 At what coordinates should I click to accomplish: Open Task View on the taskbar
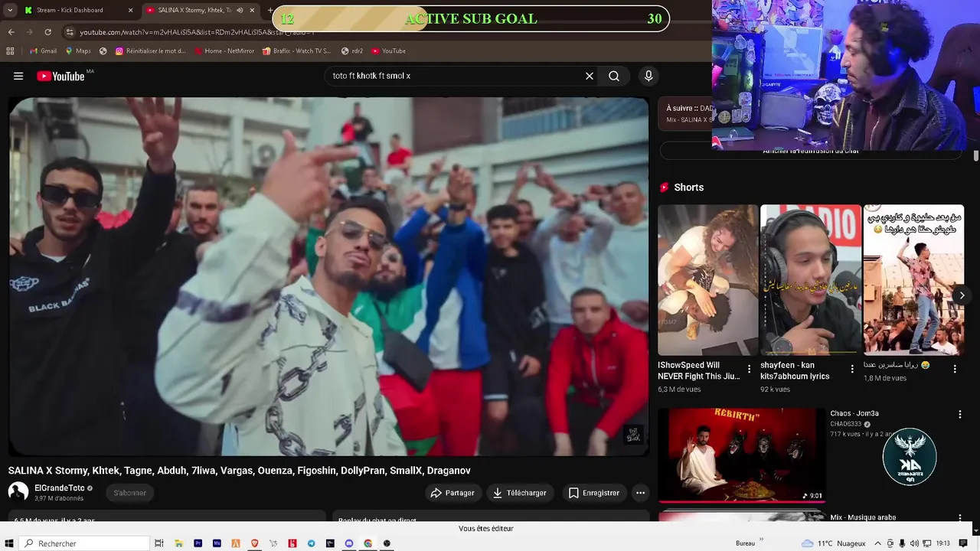(x=159, y=543)
